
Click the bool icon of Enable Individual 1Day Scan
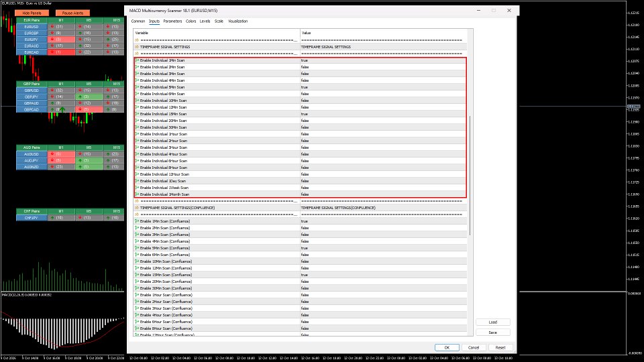pos(137,181)
